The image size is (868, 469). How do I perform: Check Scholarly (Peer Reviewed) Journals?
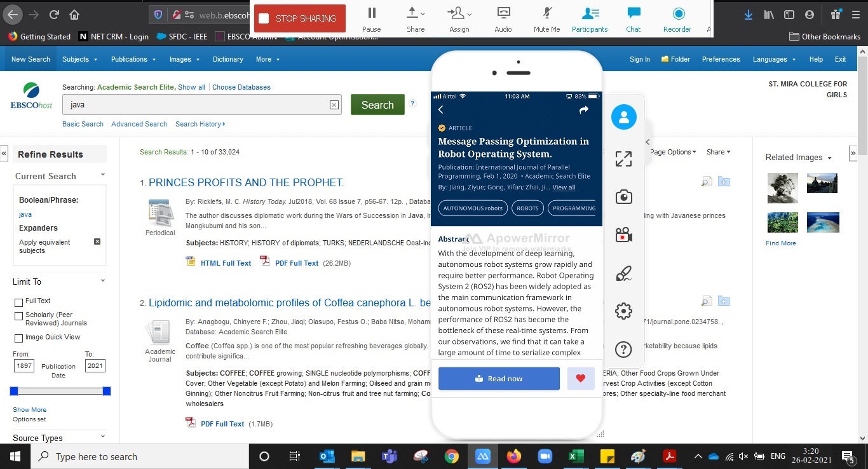pyautogui.click(x=18, y=315)
